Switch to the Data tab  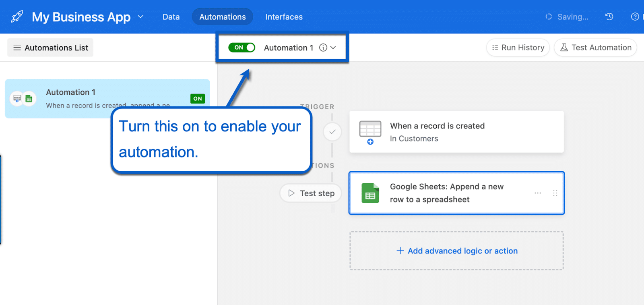[x=171, y=17]
